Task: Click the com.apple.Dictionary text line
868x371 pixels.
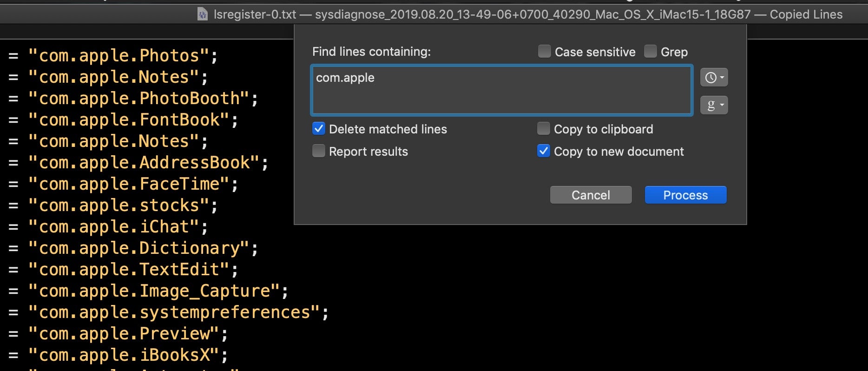Action: coord(143,248)
